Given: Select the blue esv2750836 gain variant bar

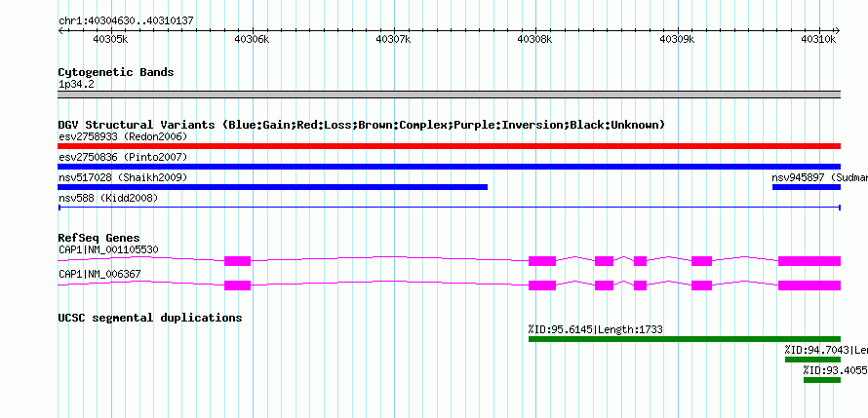Looking at the screenshot, I should tap(449, 167).
